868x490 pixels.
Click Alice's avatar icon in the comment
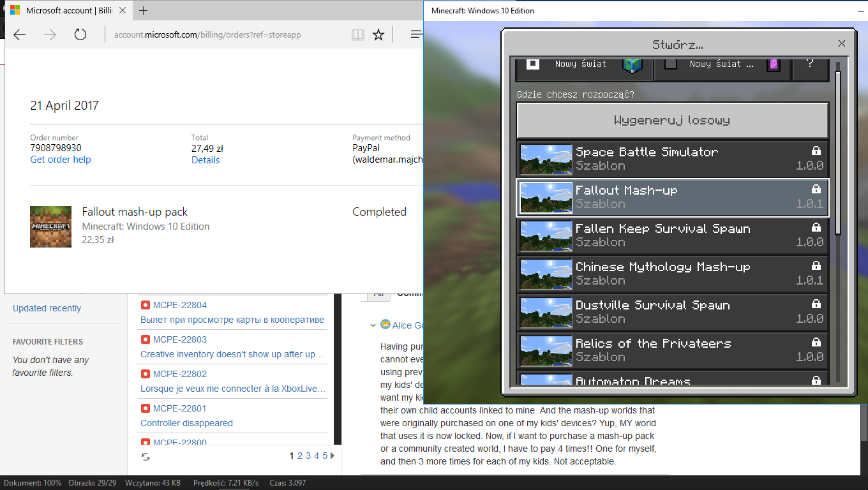coord(385,325)
